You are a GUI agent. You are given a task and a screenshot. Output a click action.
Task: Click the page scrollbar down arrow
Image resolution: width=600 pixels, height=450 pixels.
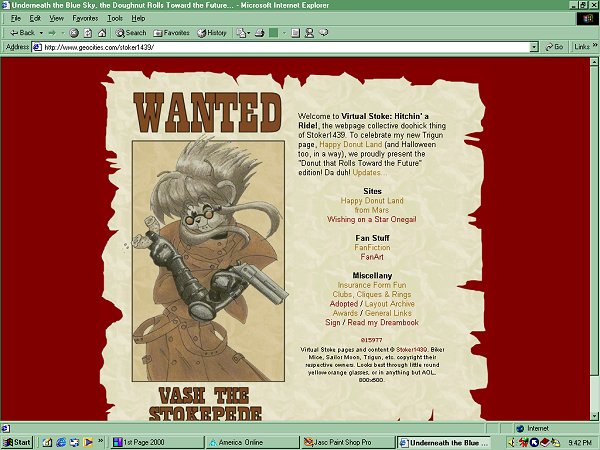[594, 416]
